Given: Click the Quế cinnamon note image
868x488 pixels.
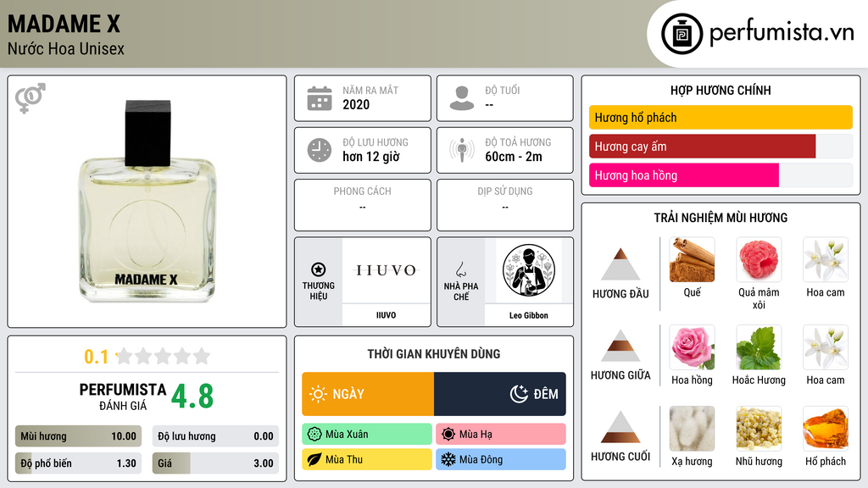Looking at the screenshot, I should (692, 260).
